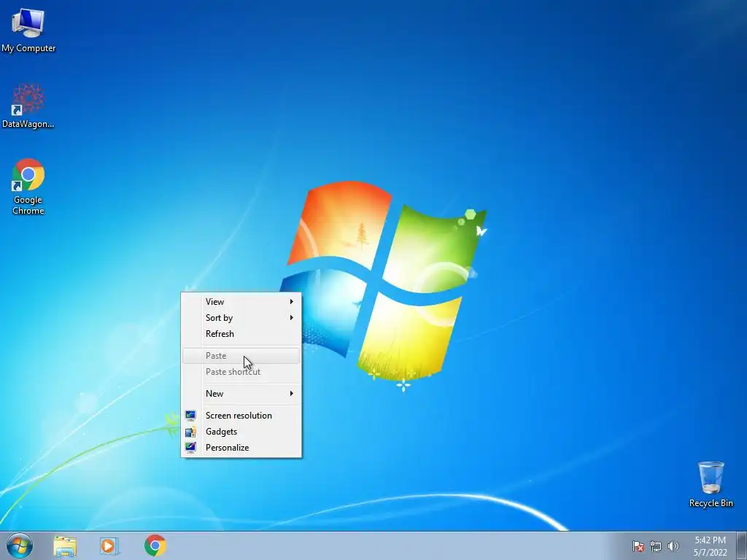Click the greyed-out Paste entry
The width and height of the screenshot is (747, 560).
[x=241, y=356]
